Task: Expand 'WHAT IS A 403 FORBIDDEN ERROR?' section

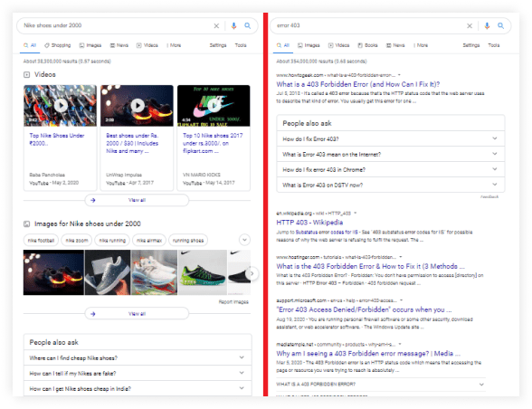Action: tap(381, 385)
